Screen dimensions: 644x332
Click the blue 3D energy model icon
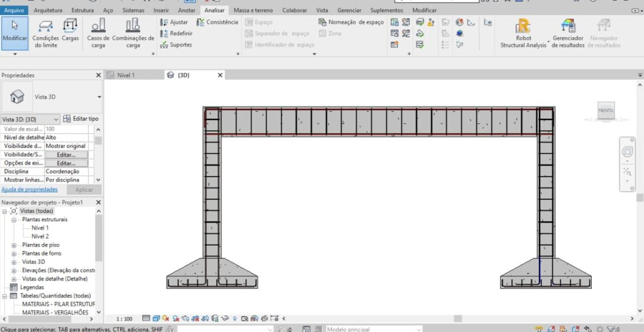[460, 33]
